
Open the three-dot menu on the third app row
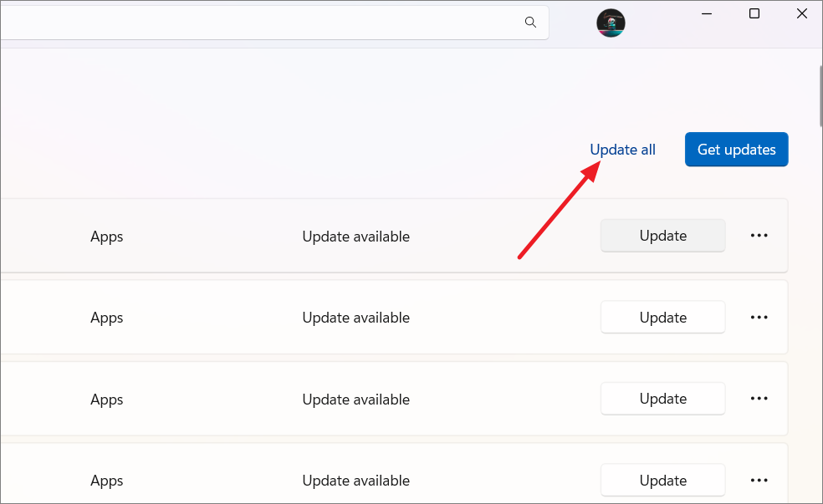tap(759, 398)
